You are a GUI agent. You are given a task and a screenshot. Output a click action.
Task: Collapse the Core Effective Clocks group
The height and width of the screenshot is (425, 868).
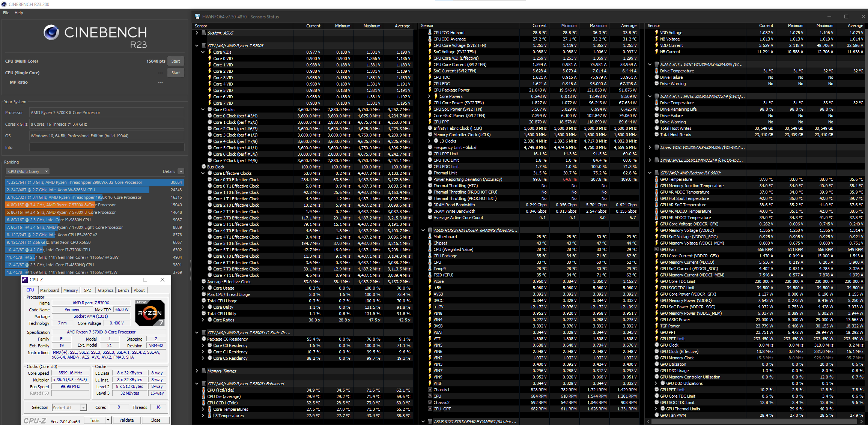click(203, 173)
